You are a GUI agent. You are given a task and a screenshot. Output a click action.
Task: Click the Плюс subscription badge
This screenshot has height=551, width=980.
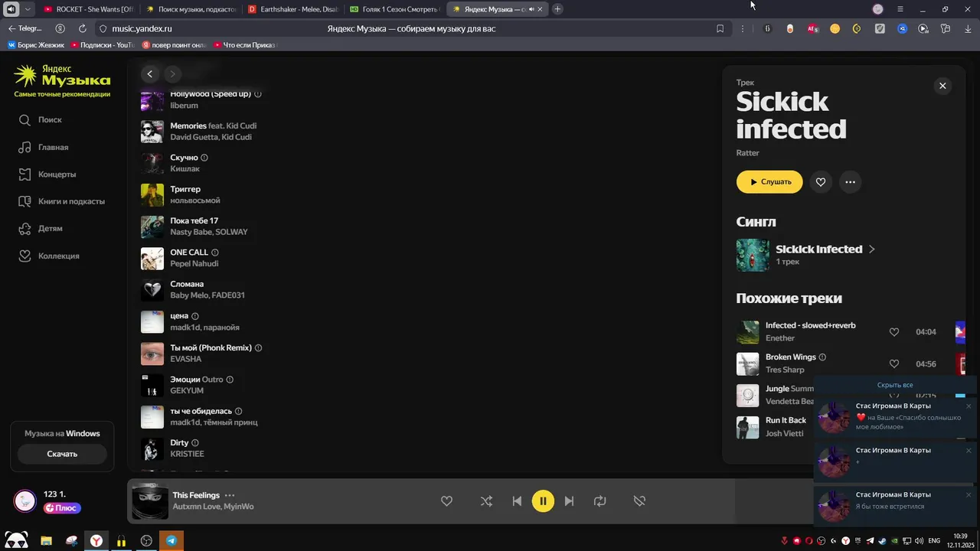coord(62,508)
